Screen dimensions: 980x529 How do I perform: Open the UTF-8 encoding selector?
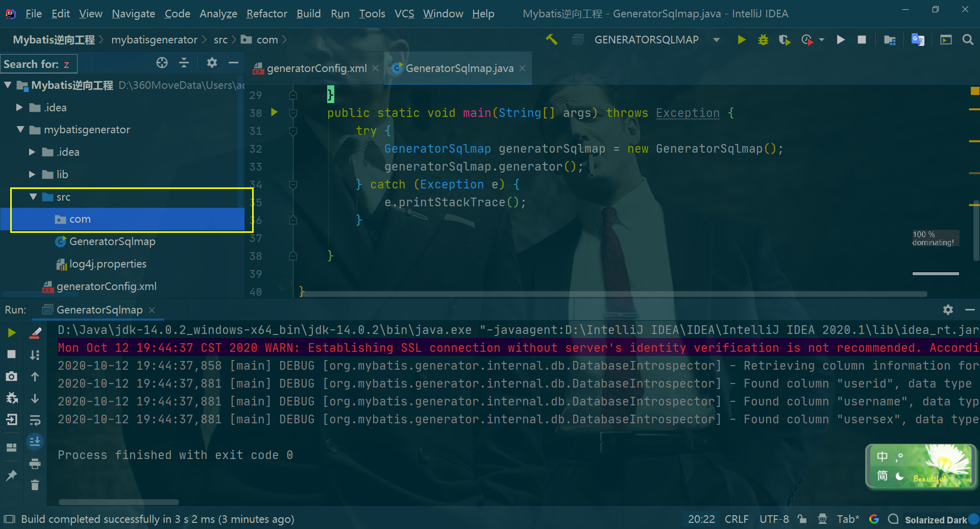tap(774, 519)
